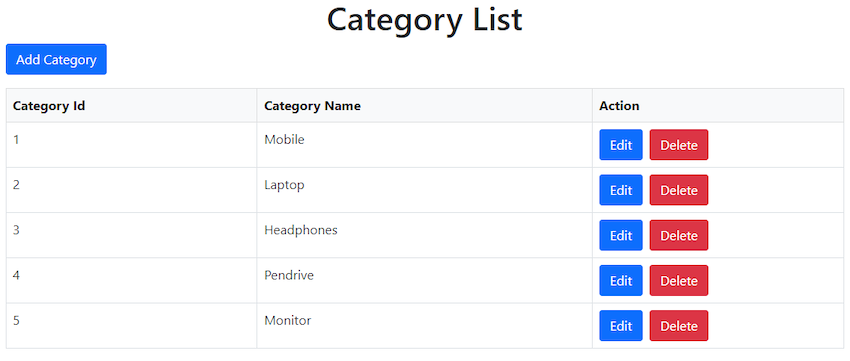Delete the Laptop category row
Viewport: 850px width, 361px height.
679,190
